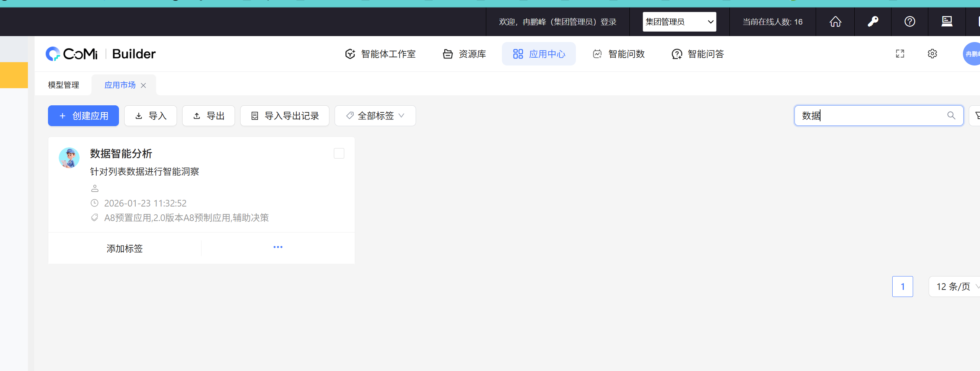
Task: Click 添加标签 on the app card
Action: tap(125, 248)
